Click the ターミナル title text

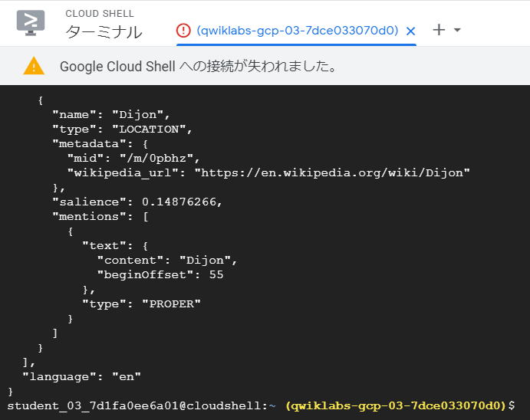tap(104, 32)
